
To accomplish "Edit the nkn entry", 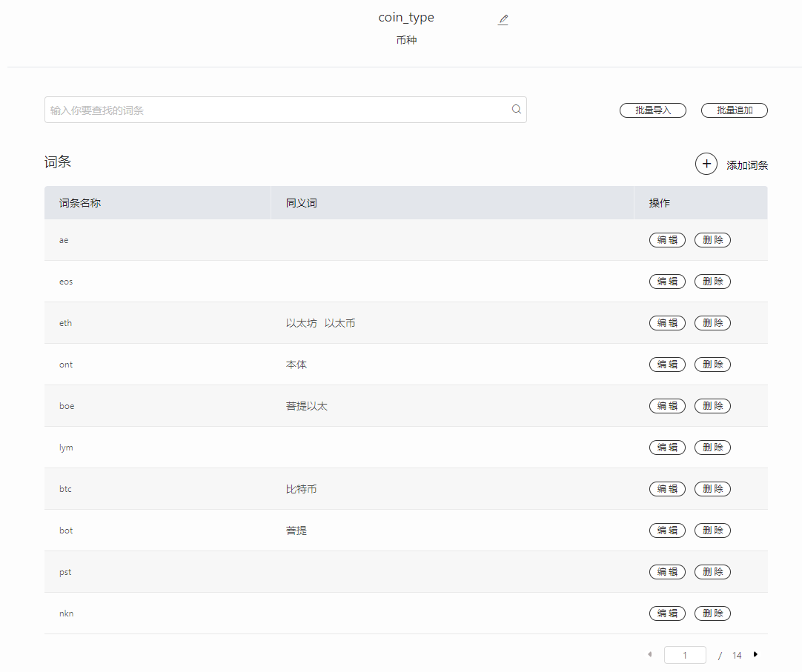I will click(667, 613).
